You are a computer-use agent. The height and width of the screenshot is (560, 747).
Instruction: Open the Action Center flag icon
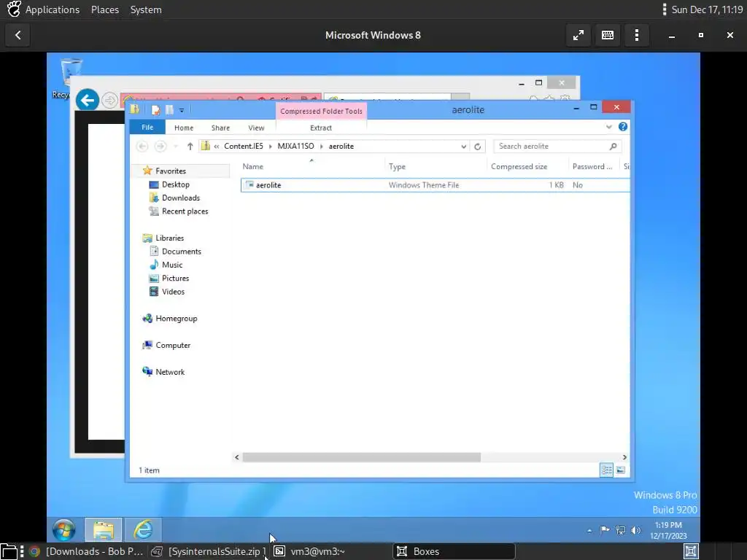pos(605,529)
